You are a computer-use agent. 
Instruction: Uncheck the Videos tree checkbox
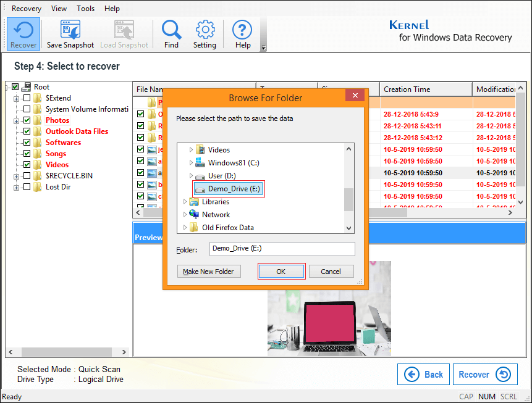(27, 165)
